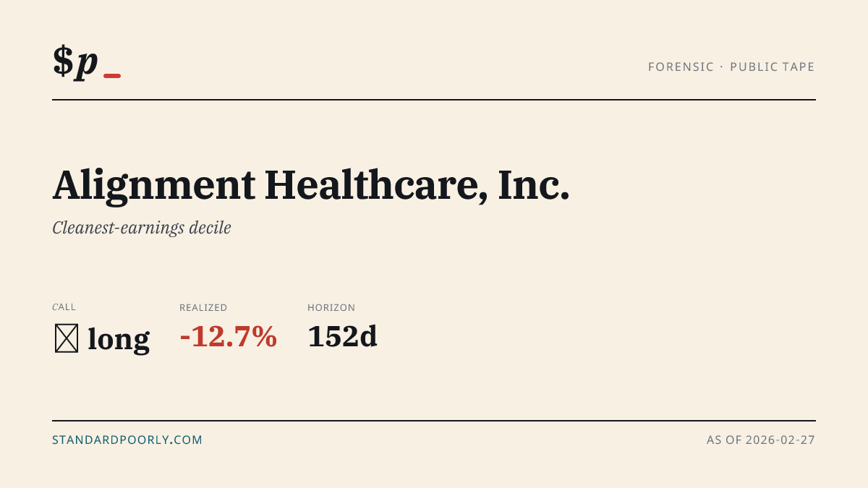Viewport: 868px width, 488px height.
Task: Select the dollar sign in the logo
Action: tap(63, 61)
